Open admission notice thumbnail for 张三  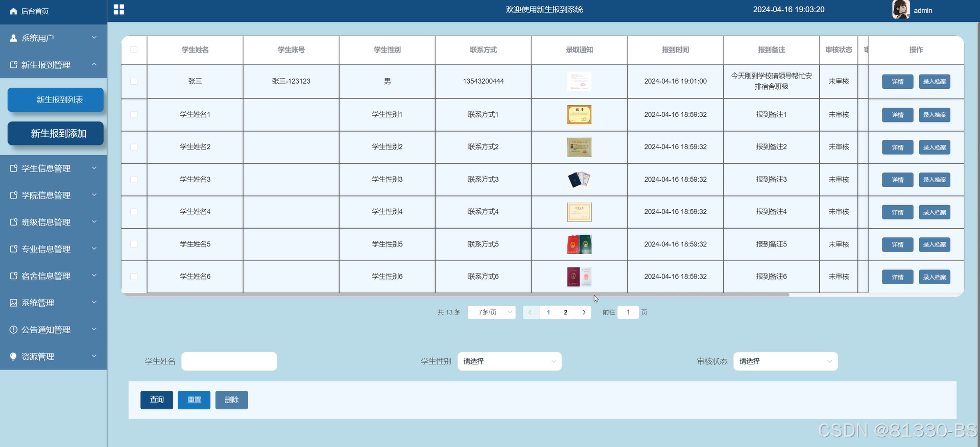(x=579, y=81)
